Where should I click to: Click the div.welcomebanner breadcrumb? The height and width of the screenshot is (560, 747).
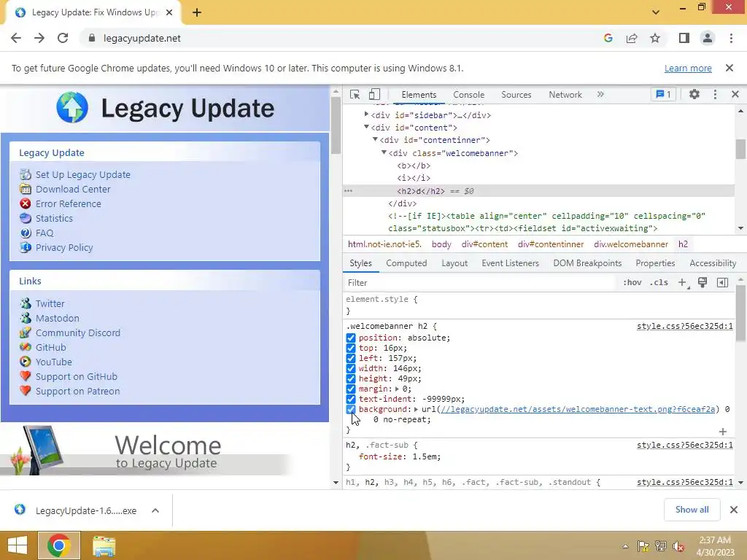click(x=631, y=244)
